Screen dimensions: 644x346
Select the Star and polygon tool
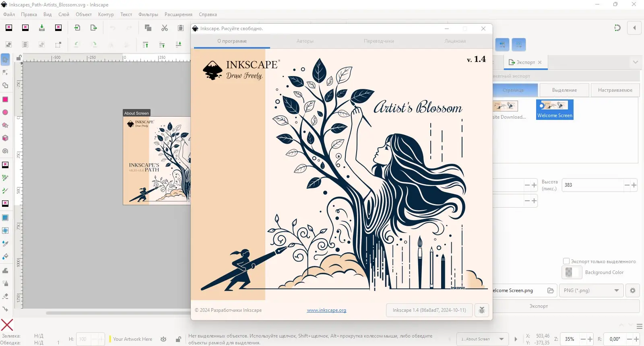pos(5,125)
